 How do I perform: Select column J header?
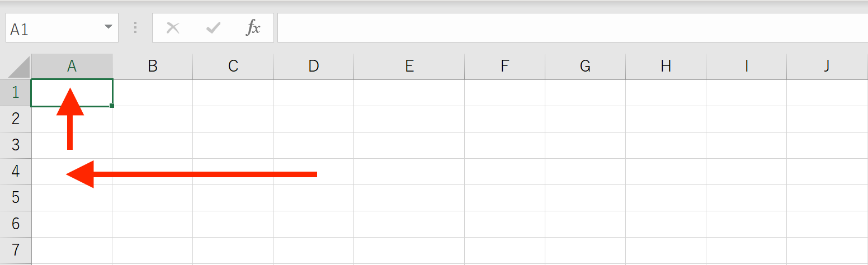coord(827,67)
